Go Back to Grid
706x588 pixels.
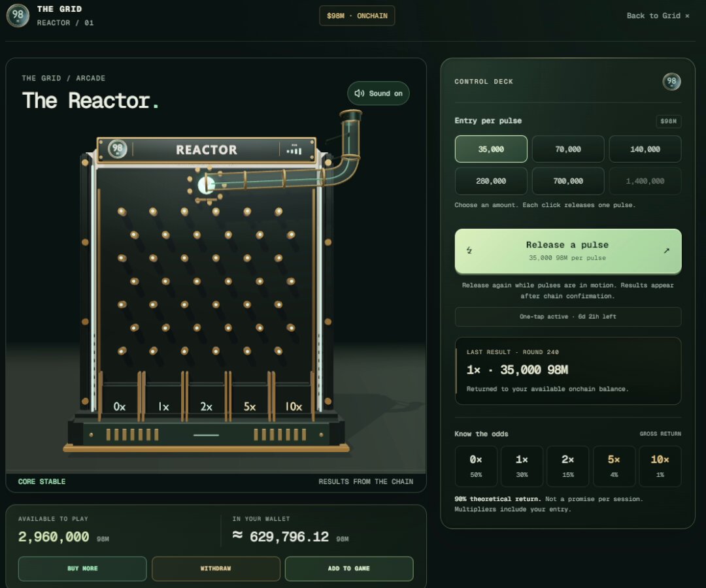(x=658, y=16)
